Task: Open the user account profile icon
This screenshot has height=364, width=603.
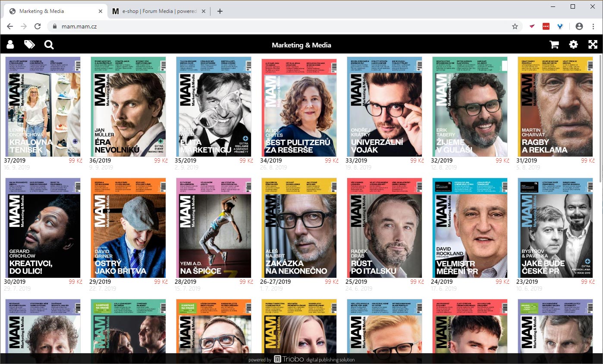Action: tap(10, 44)
